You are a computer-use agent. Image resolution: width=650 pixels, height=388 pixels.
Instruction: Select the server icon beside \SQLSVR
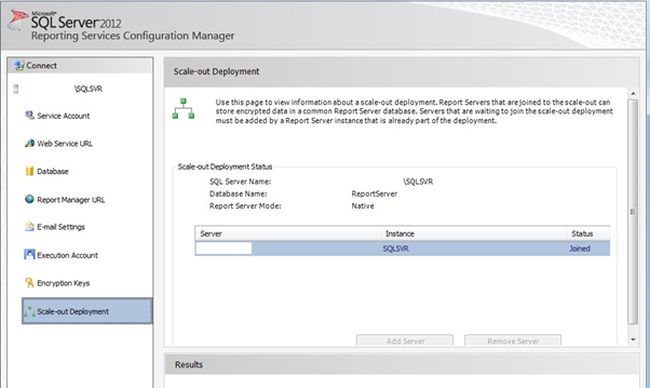pyautogui.click(x=16, y=89)
